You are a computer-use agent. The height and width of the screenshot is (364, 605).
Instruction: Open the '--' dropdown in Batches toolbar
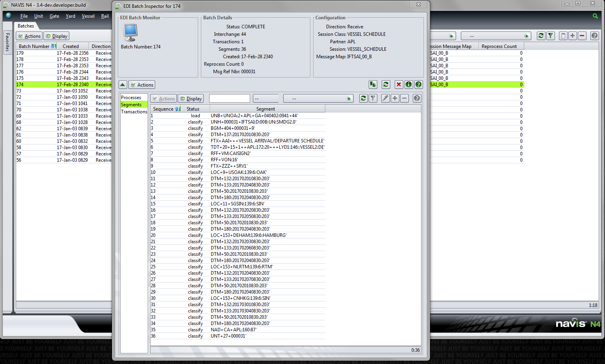click(496, 36)
